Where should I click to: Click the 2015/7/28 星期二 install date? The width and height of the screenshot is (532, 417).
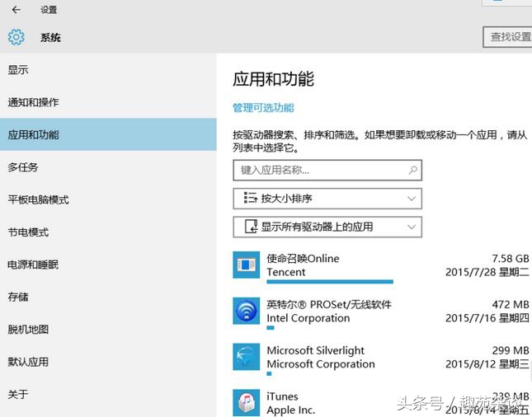487,272
